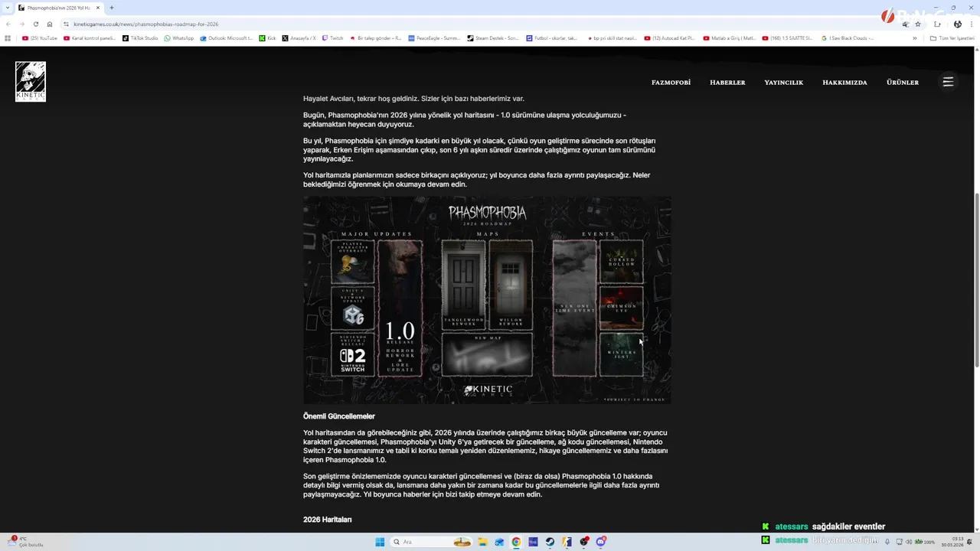Open Bir talep gönder bookmark
Viewport: 980px width, 551px height.
[x=375, y=38]
